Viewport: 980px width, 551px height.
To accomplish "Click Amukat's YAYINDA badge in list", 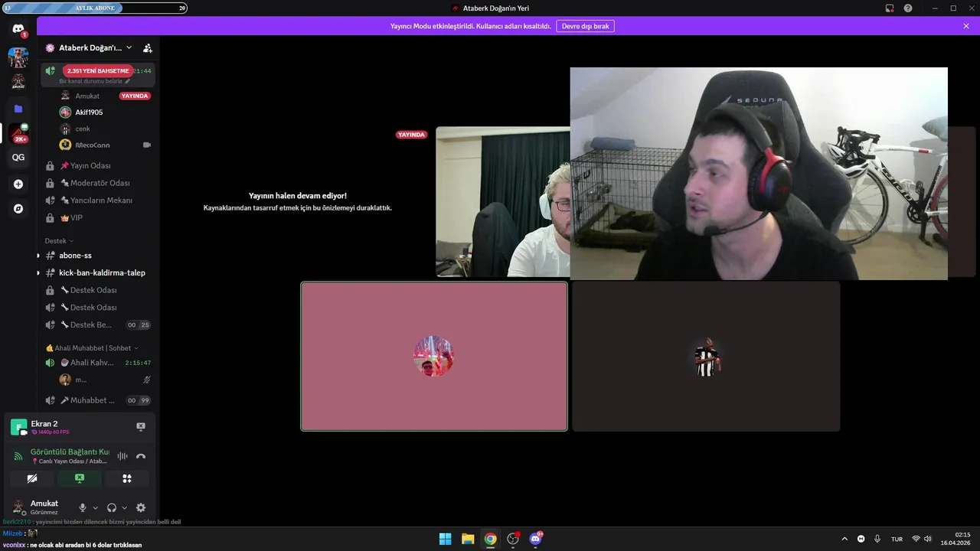I will (x=135, y=96).
